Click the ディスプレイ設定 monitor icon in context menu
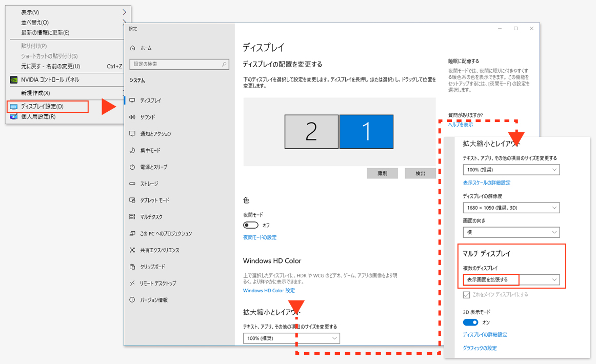Image resolution: width=596 pixels, height=364 pixels. click(x=14, y=107)
